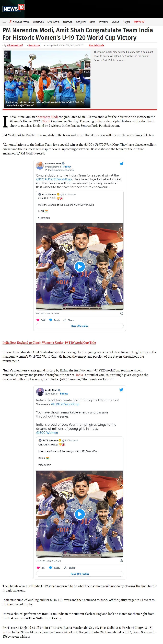The image size is (163, 644).
Task: Open the hamburger menu icon
Action: point(4,22)
